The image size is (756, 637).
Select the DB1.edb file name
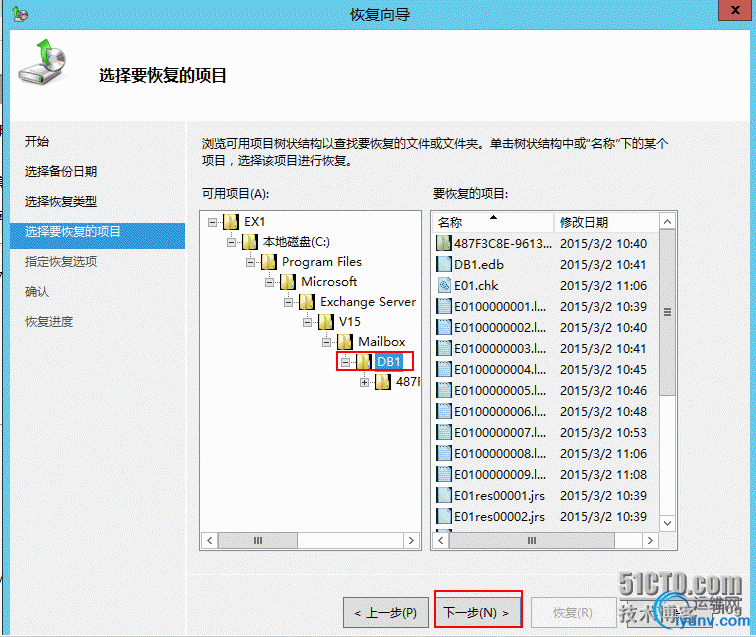(479, 264)
